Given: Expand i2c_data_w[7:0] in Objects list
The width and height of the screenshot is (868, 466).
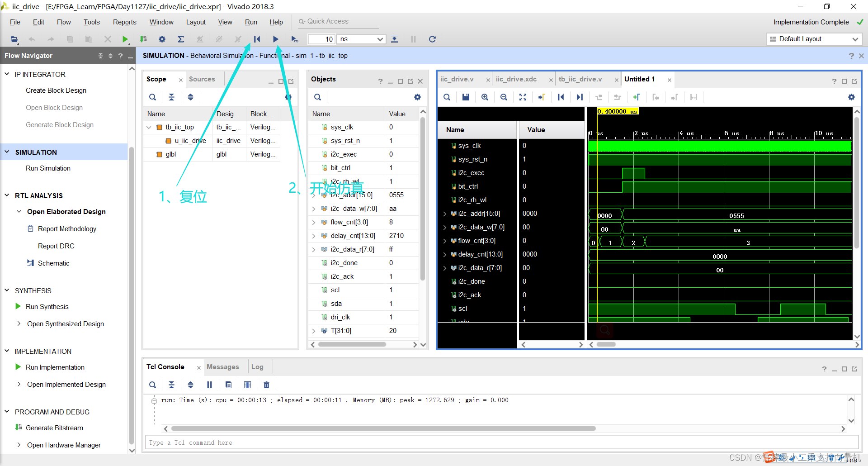Looking at the screenshot, I should tap(314, 209).
